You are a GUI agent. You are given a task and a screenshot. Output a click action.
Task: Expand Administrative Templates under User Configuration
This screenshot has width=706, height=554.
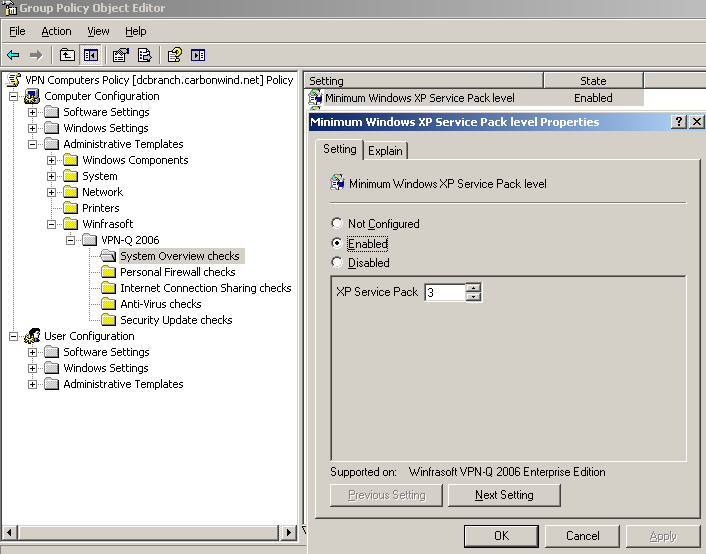(x=32, y=384)
